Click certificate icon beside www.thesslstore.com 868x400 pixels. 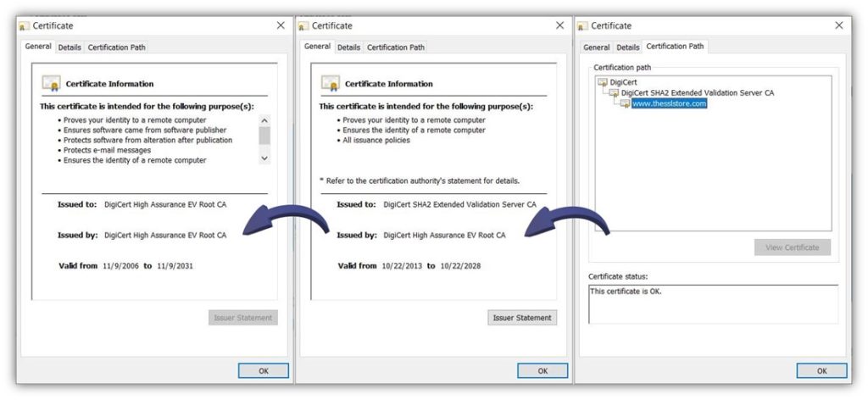[625, 103]
